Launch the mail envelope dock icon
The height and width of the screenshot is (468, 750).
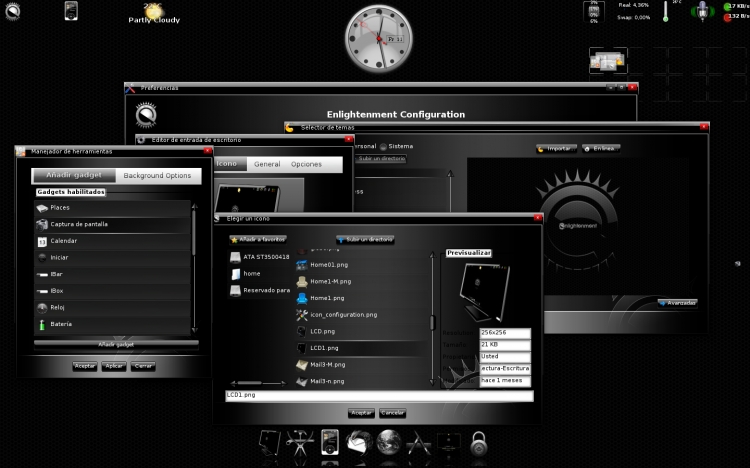click(x=359, y=443)
